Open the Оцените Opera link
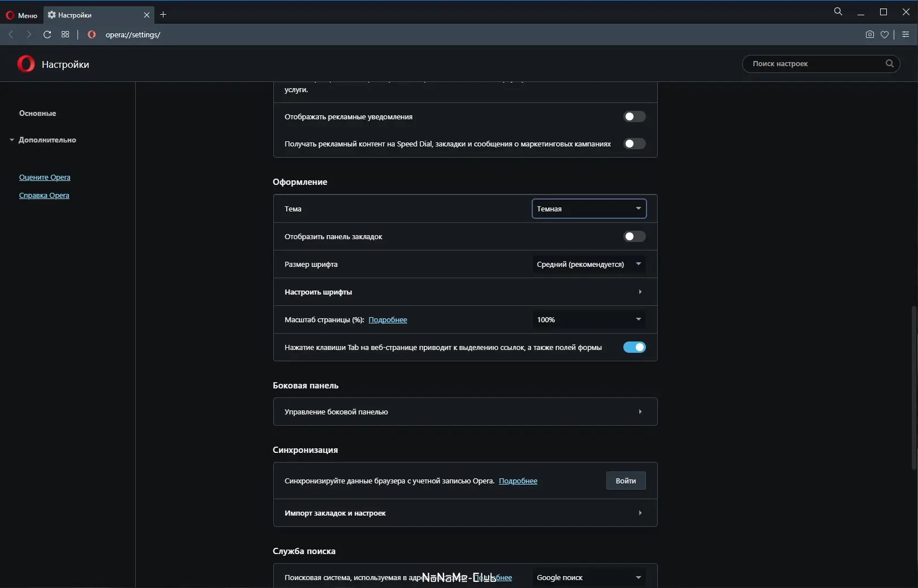This screenshot has height=588, width=918. click(x=45, y=177)
